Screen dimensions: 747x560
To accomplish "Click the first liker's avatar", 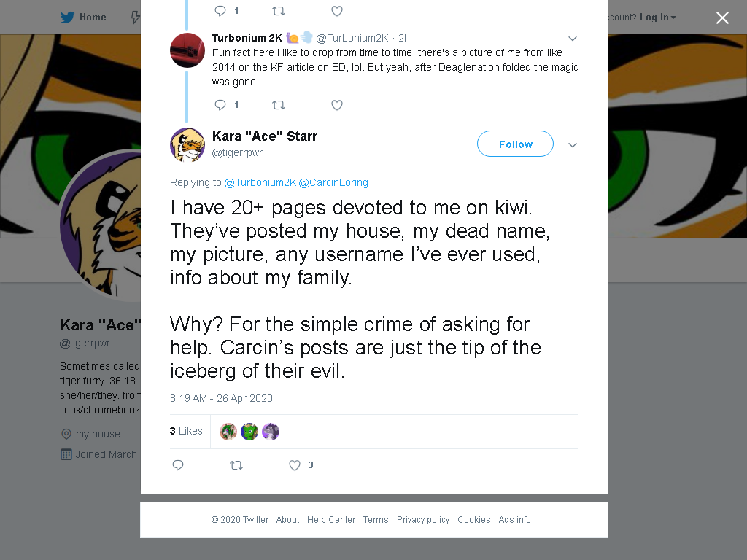I will click(x=228, y=432).
